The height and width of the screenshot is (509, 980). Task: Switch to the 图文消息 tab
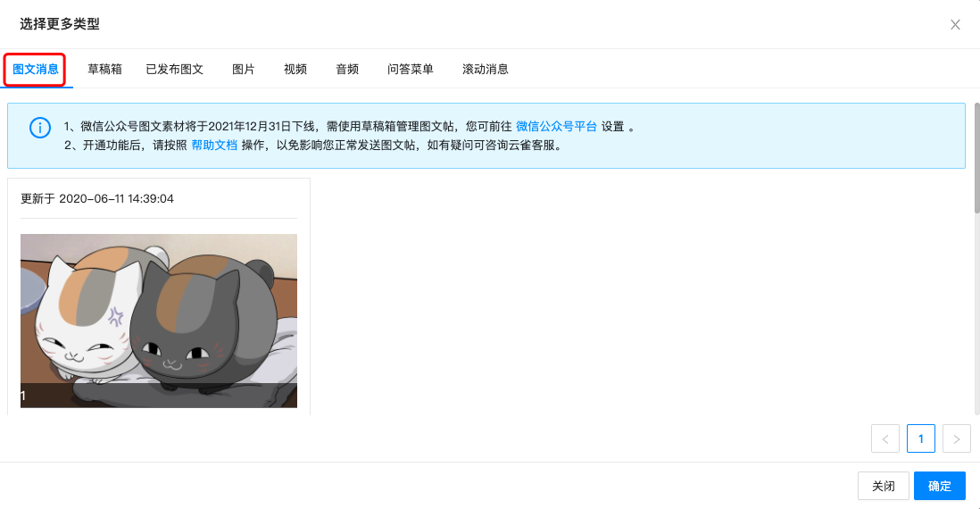(x=36, y=70)
